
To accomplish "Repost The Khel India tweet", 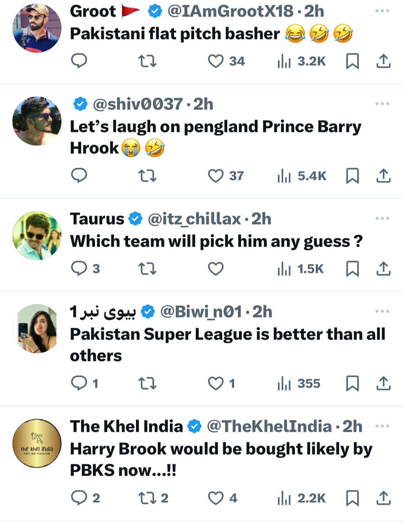I will click(147, 498).
